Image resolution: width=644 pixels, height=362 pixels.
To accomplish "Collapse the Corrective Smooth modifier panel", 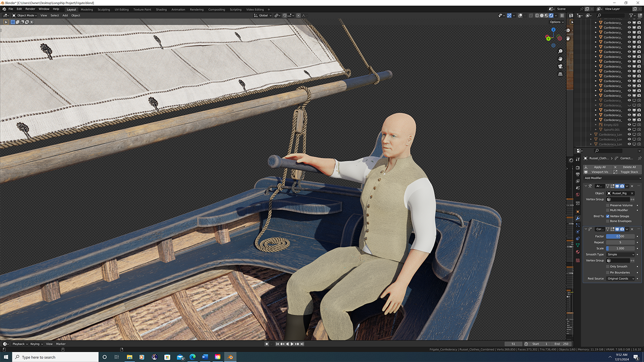I will point(585,229).
